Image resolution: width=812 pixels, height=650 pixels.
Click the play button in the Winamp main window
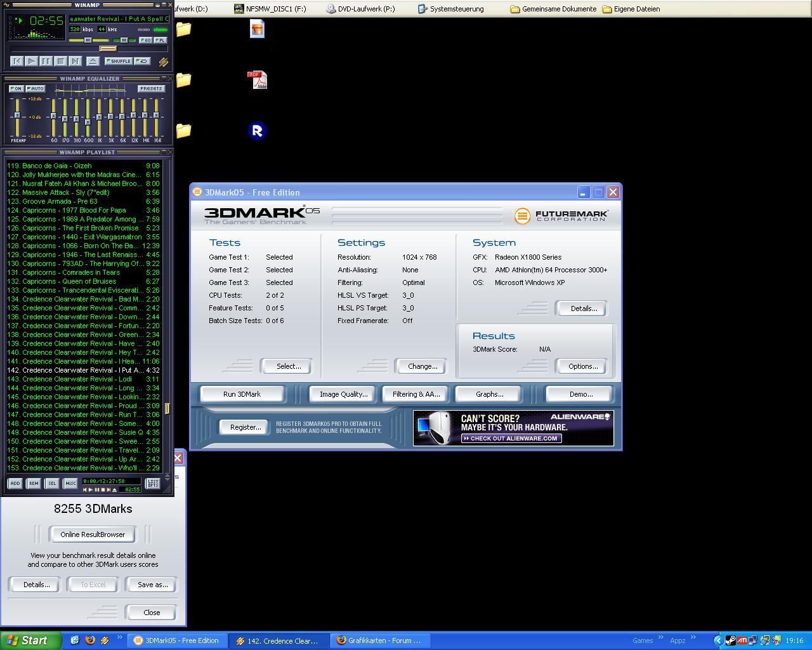pyautogui.click(x=31, y=61)
